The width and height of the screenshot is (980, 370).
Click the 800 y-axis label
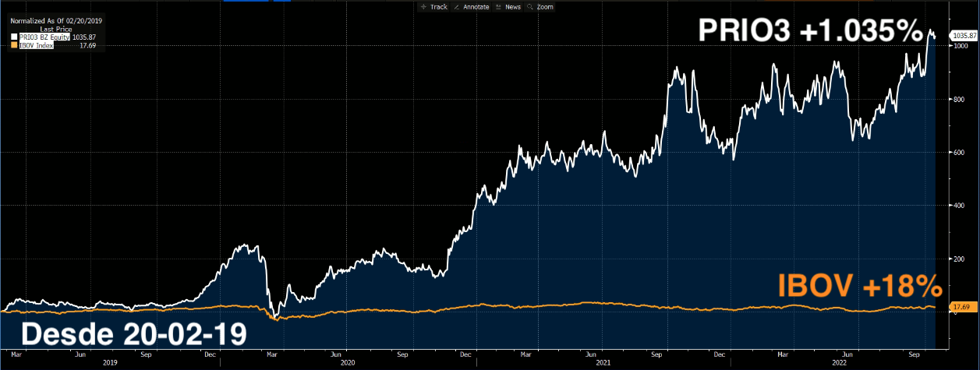pyautogui.click(x=957, y=100)
